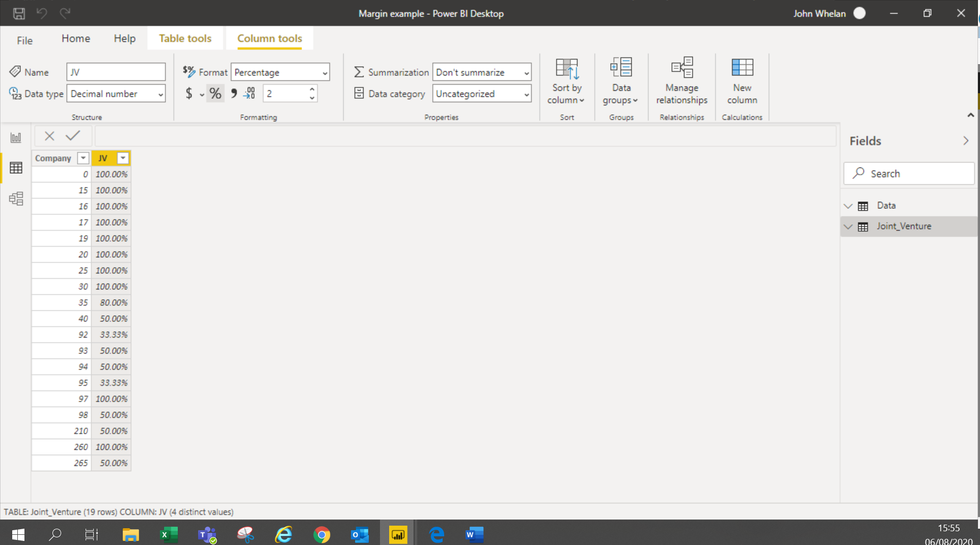Collapse the ribbon with the caret
This screenshot has height=545, width=980.
coord(970,115)
